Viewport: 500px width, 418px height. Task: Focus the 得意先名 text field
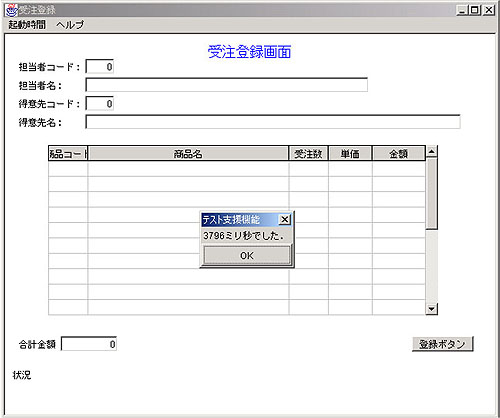click(273, 122)
